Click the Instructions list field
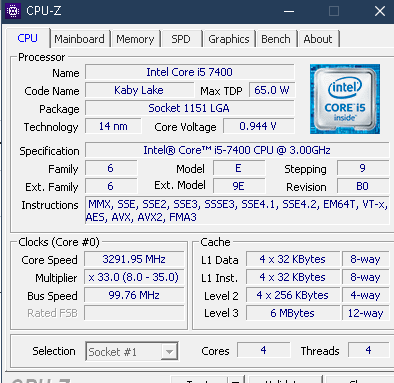The height and width of the screenshot is (383, 394). [x=237, y=211]
